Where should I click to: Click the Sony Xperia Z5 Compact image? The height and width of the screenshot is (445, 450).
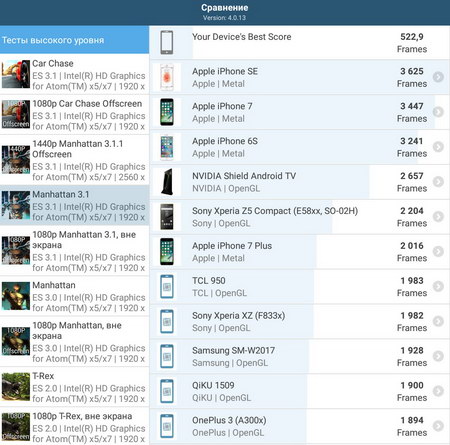[x=167, y=217]
